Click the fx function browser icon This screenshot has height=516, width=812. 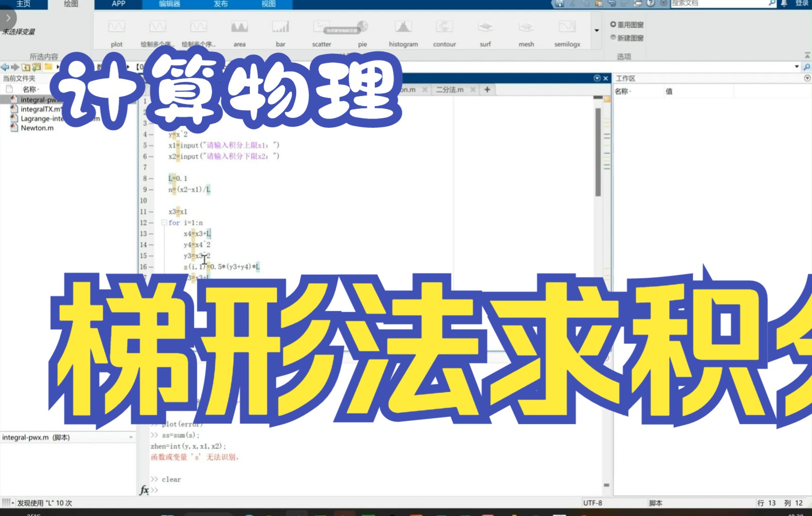144,490
